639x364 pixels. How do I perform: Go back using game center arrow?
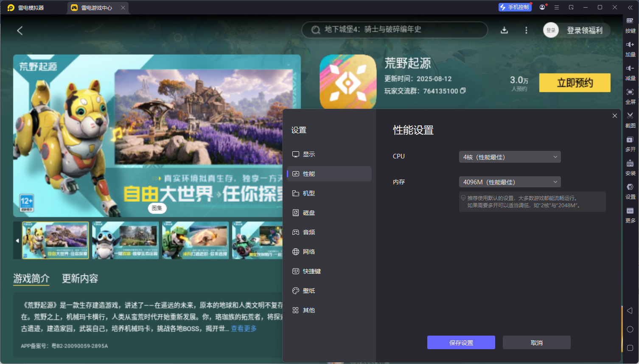pos(20,31)
